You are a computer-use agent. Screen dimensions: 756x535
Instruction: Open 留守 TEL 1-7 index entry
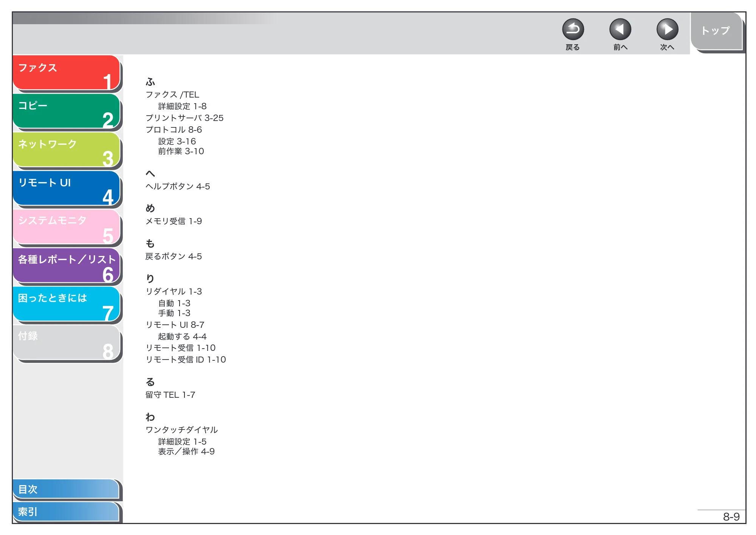point(170,395)
